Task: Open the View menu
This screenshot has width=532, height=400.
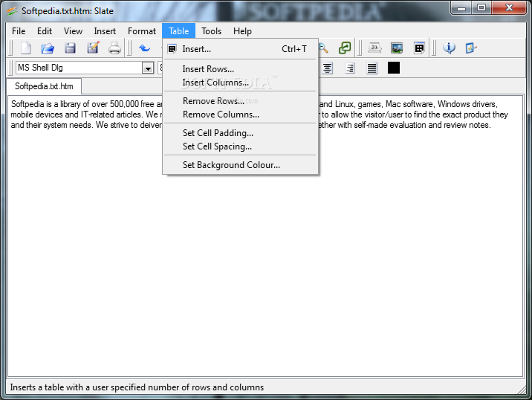Action: pos(73,31)
